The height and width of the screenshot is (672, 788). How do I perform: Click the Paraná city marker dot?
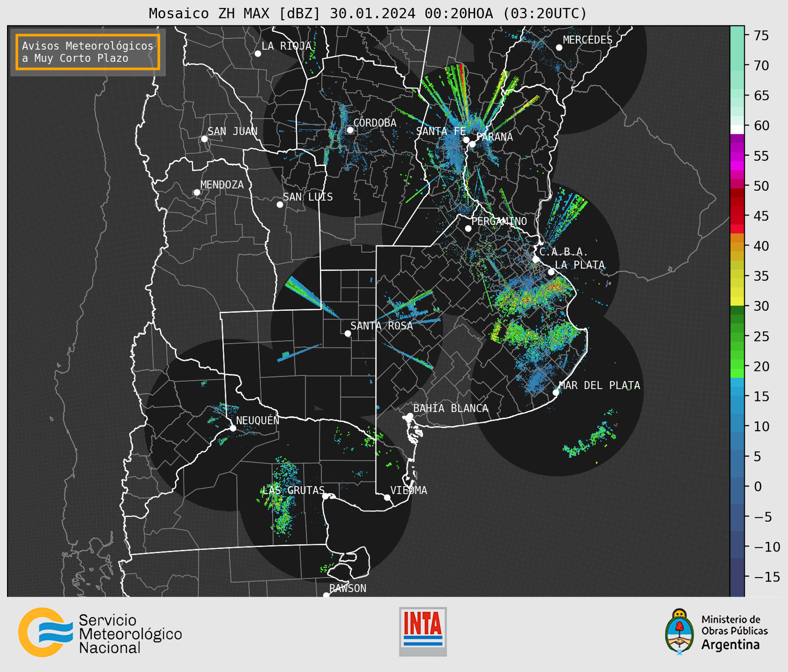473,144
